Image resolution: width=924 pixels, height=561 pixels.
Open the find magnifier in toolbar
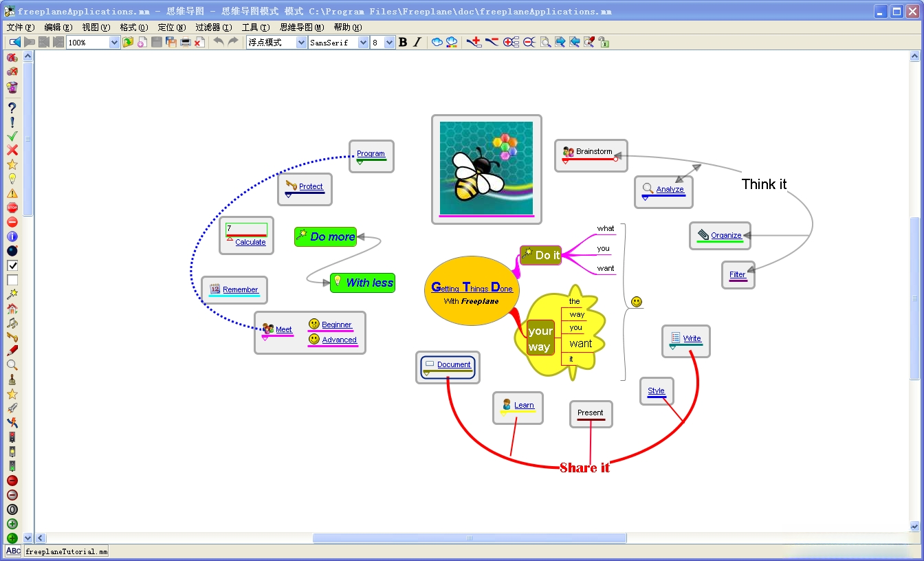[x=545, y=42]
